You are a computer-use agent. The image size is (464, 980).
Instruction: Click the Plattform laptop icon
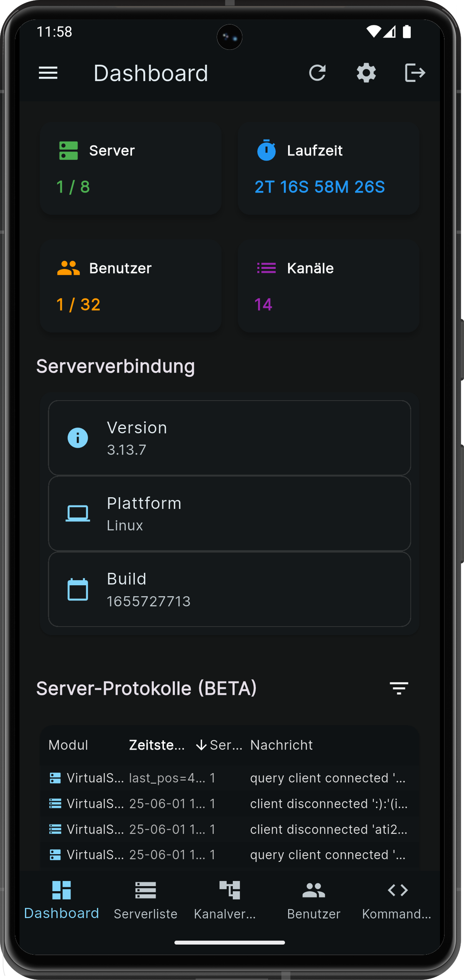[x=78, y=513]
